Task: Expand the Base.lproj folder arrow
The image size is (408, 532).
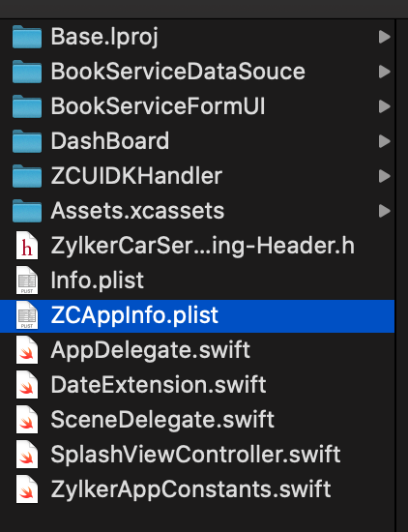Action: 384,37
